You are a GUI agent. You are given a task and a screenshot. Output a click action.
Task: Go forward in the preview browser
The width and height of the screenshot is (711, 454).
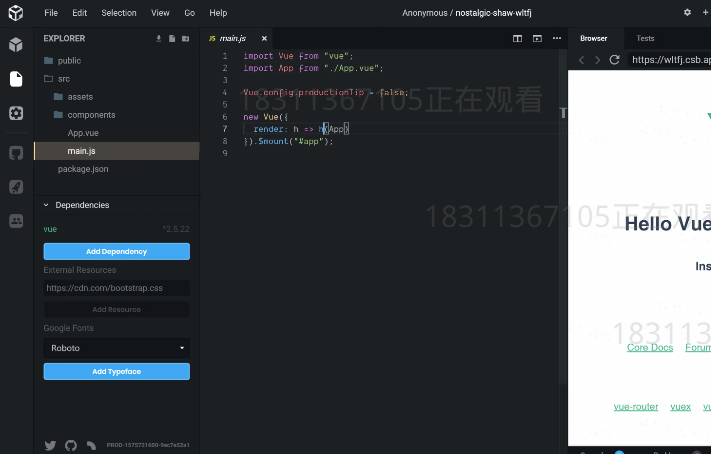[x=598, y=60]
